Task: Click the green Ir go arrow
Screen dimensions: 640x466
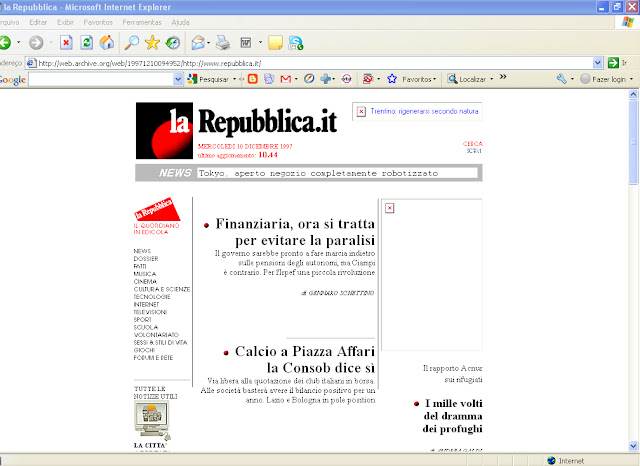Action: [613, 63]
